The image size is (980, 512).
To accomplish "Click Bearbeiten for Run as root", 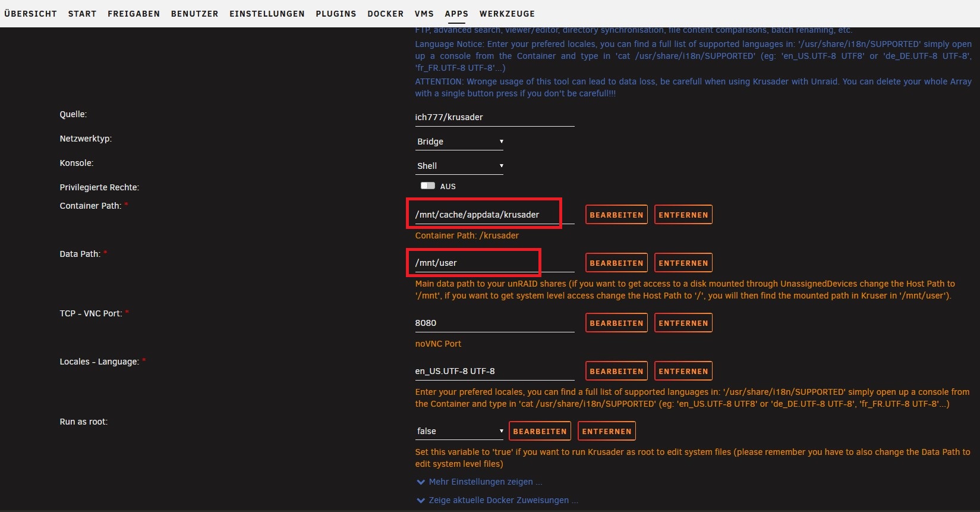I will (x=540, y=431).
